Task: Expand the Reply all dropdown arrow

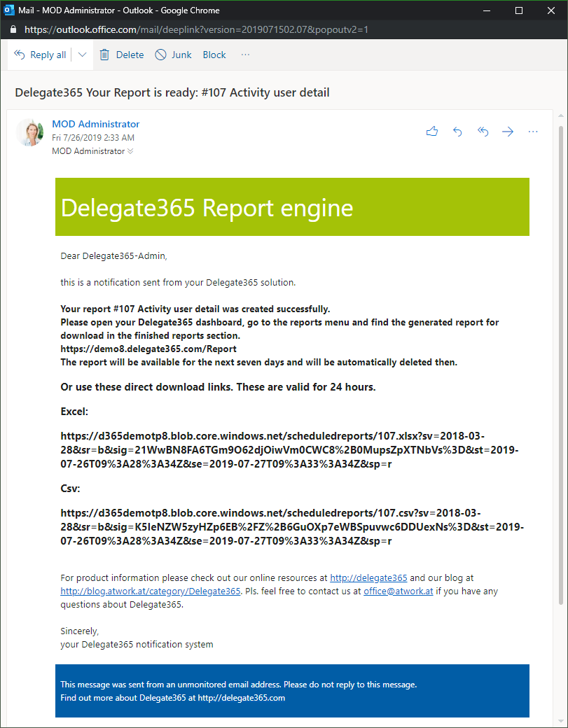Action: click(82, 55)
